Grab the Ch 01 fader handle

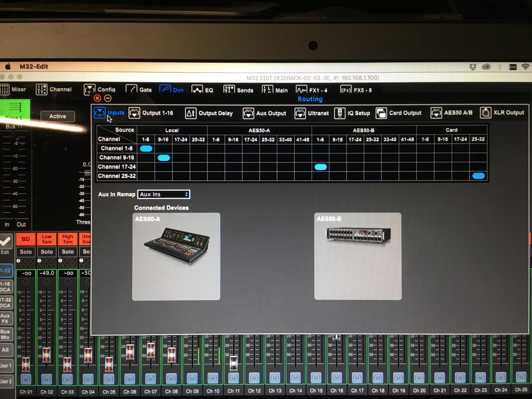pyautogui.click(x=26, y=364)
